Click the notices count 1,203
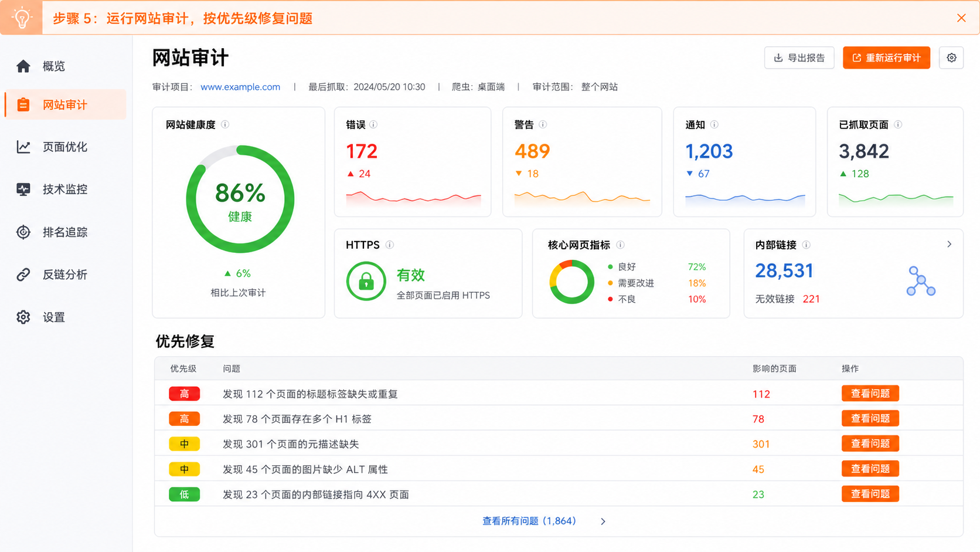Viewport: 980px width, 552px height. pos(709,151)
